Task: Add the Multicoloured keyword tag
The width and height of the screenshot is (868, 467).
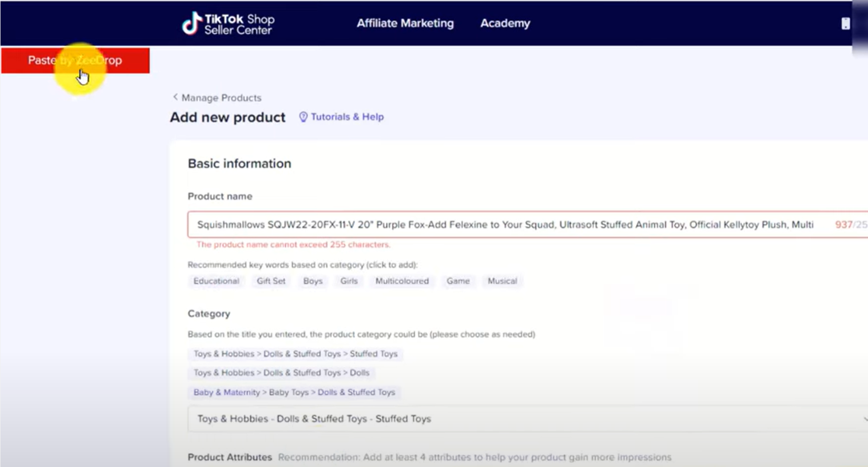Action: pos(402,281)
